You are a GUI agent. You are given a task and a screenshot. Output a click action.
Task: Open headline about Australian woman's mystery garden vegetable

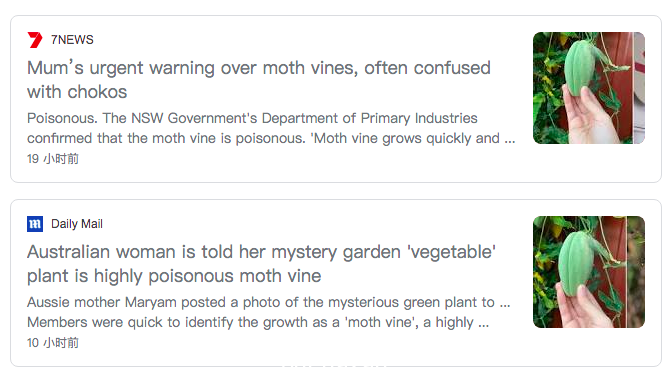pos(262,264)
